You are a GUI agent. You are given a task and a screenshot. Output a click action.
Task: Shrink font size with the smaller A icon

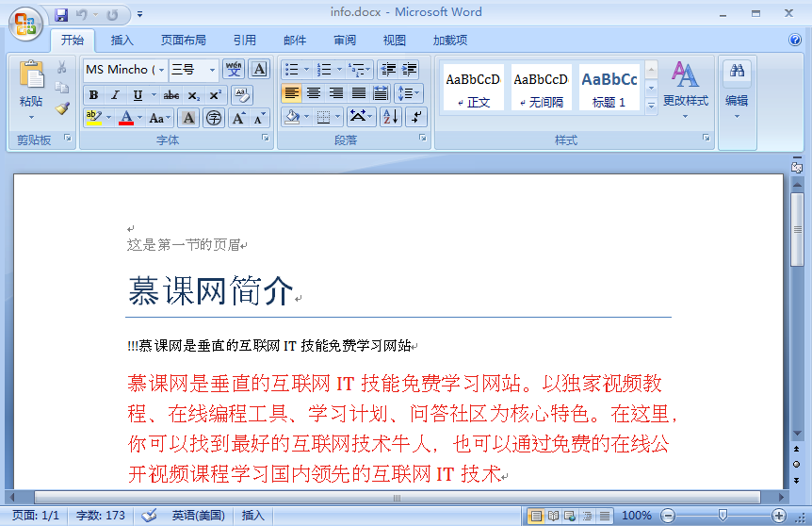coord(259,118)
